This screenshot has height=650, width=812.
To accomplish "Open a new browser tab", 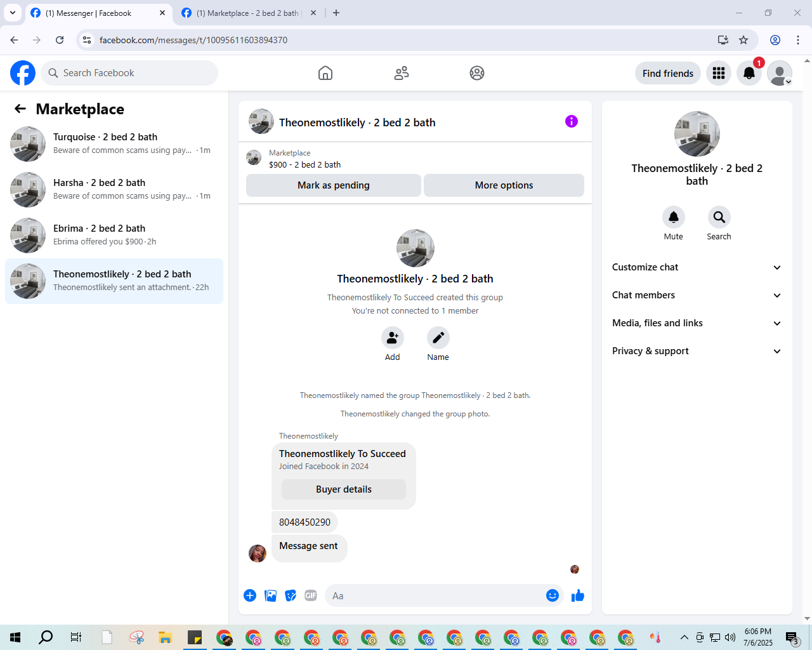I will (336, 13).
